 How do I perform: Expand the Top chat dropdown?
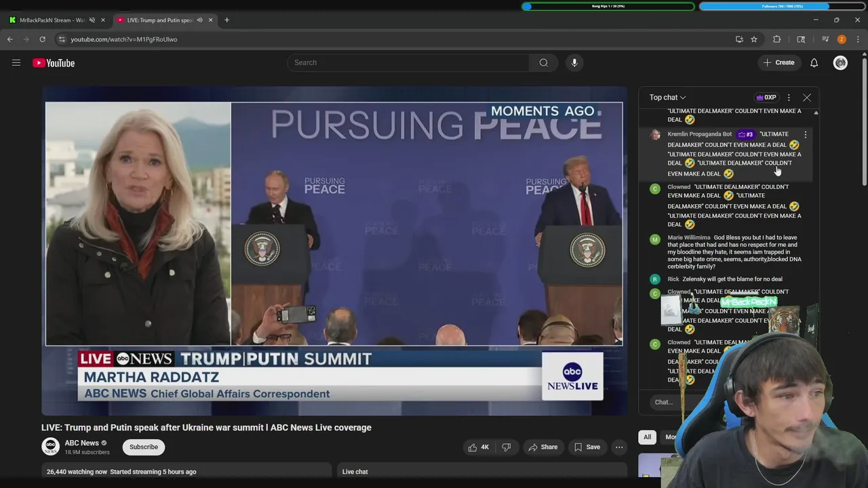[x=667, y=98]
